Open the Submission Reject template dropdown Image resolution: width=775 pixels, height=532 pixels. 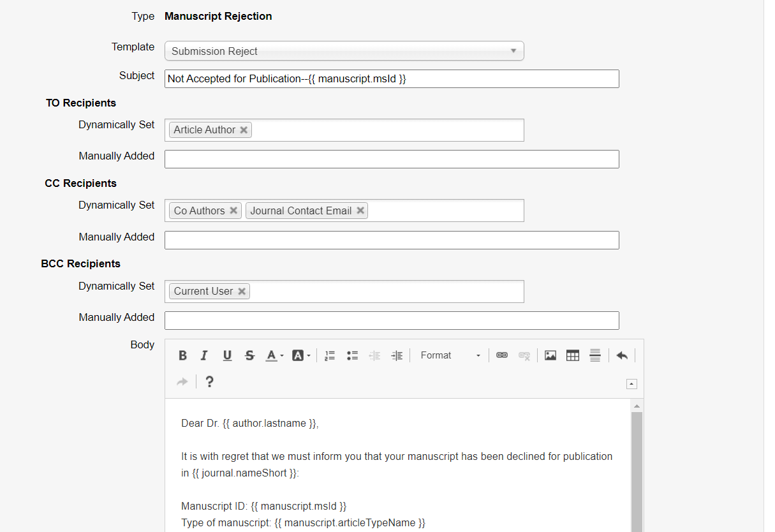[344, 51]
